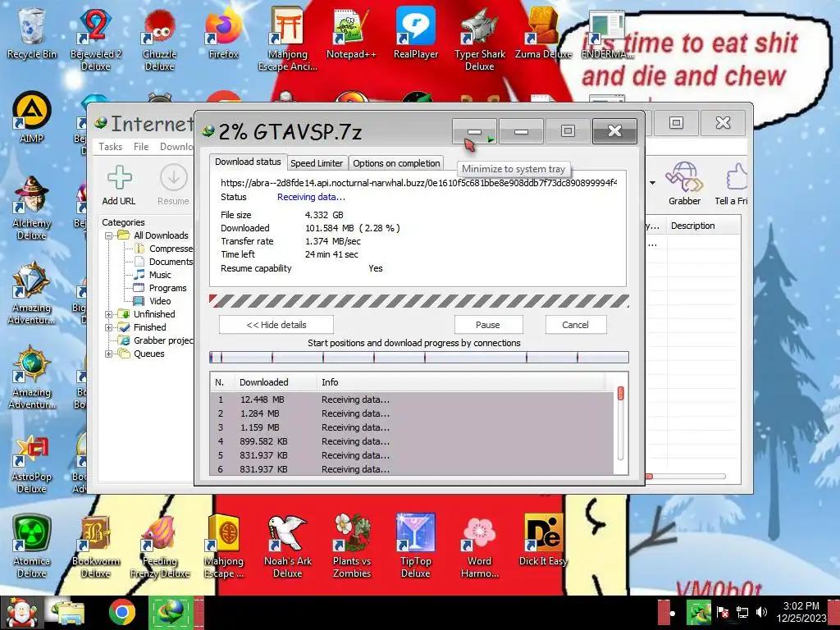The height and width of the screenshot is (630, 840).
Task: Click the Description column header
Action: coord(703,226)
